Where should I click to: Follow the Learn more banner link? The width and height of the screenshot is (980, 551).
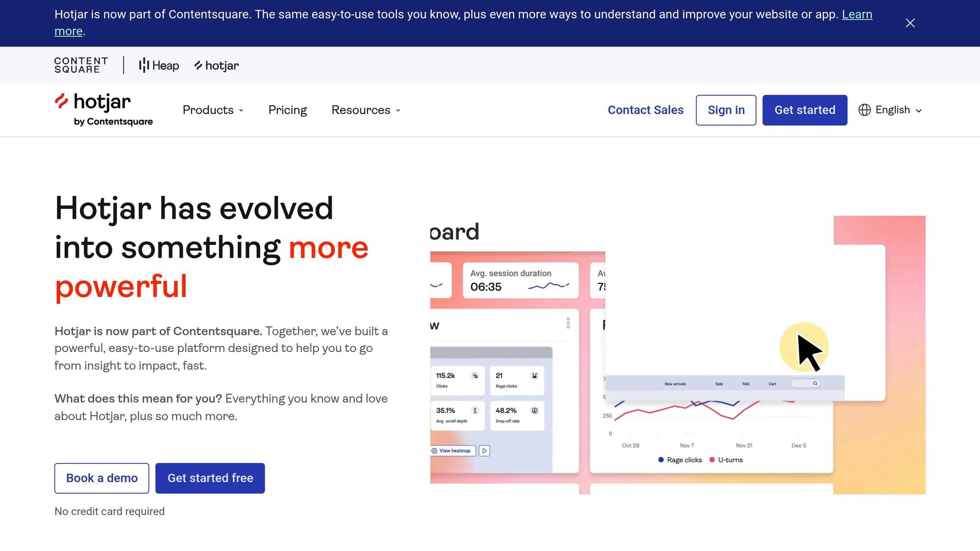tap(857, 14)
